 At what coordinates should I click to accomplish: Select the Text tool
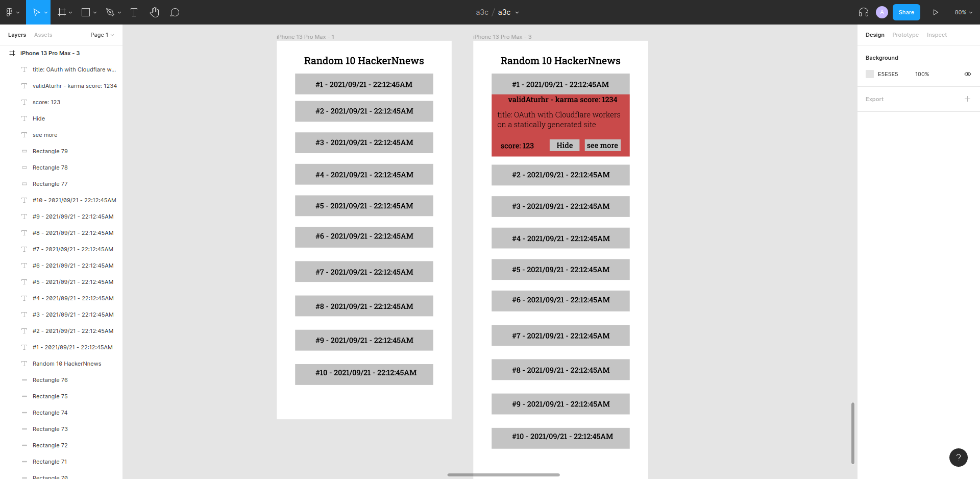click(134, 12)
